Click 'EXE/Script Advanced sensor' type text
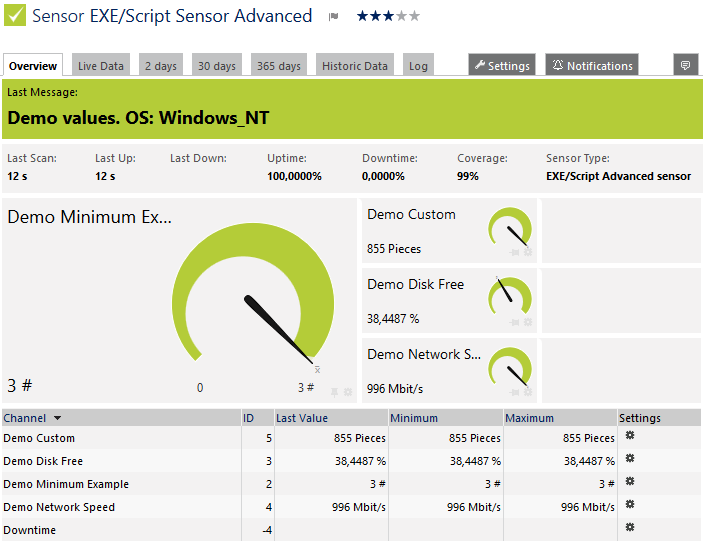703x542 pixels. (x=618, y=176)
